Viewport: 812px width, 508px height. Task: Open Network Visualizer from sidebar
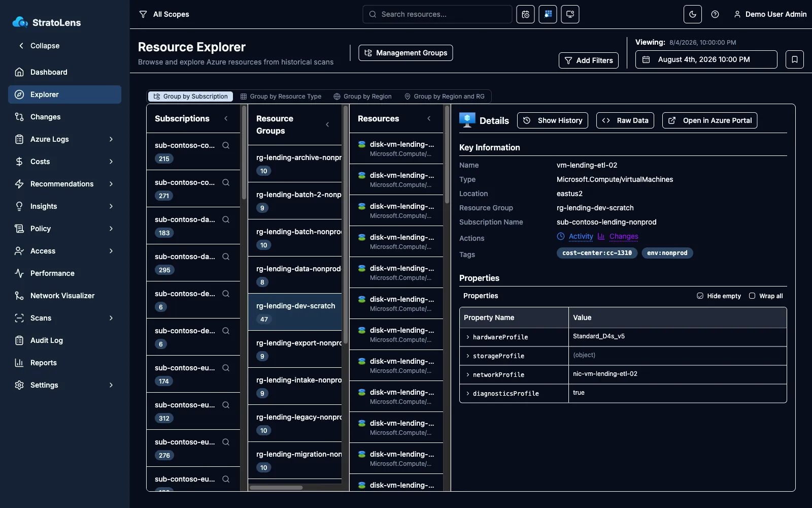pyautogui.click(x=64, y=296)
